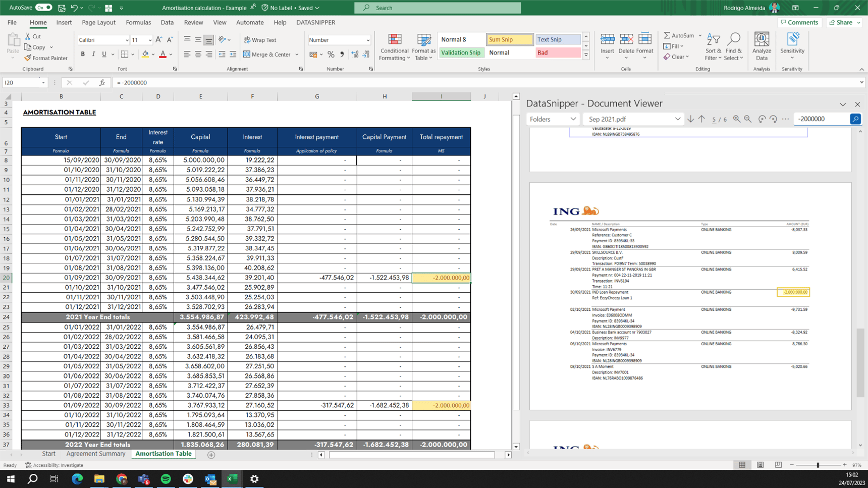
Task: Toggle Wrap Text for the cell
Action: click(x=260, y=40)
